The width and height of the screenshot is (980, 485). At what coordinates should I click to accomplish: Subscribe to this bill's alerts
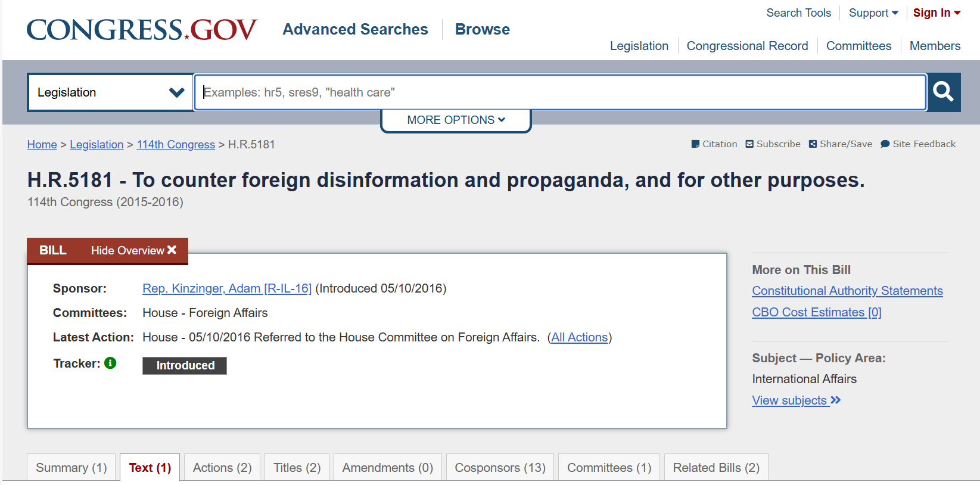coord(773,144)
